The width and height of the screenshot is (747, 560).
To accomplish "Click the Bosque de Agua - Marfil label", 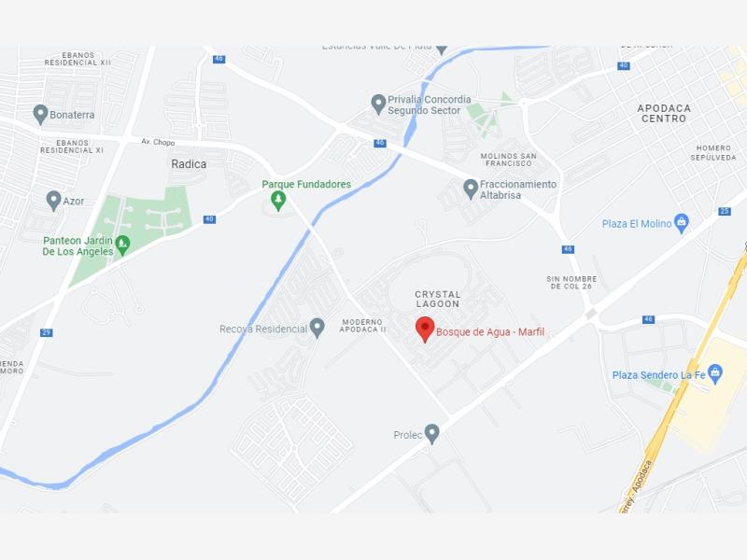I will click(490, 332).
